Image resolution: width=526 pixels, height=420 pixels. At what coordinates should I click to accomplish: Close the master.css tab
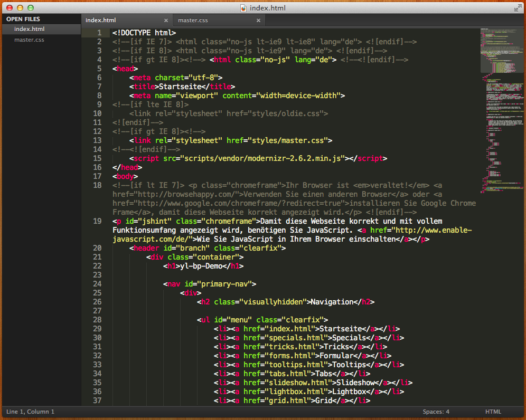258,21
